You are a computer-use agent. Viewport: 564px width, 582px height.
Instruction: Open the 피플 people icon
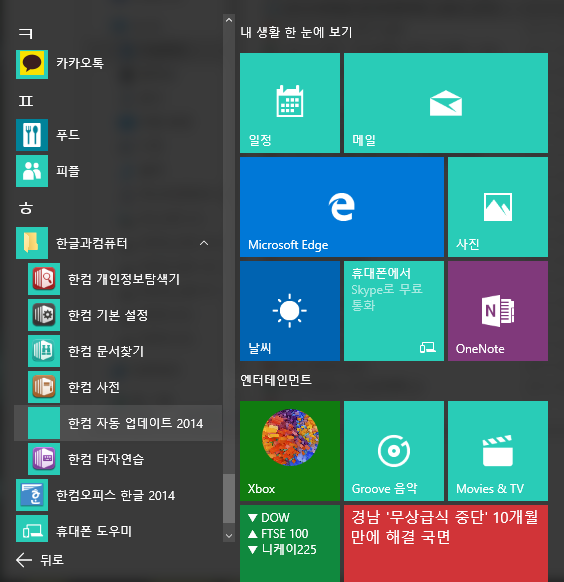[x=32, y=171]
